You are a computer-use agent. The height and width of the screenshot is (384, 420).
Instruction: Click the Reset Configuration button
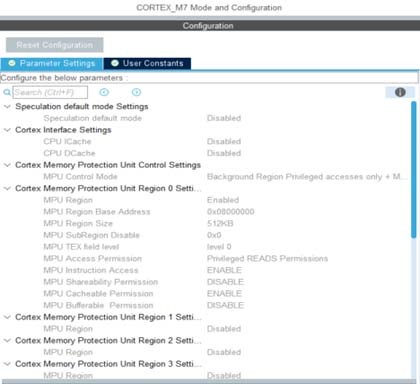55,45
